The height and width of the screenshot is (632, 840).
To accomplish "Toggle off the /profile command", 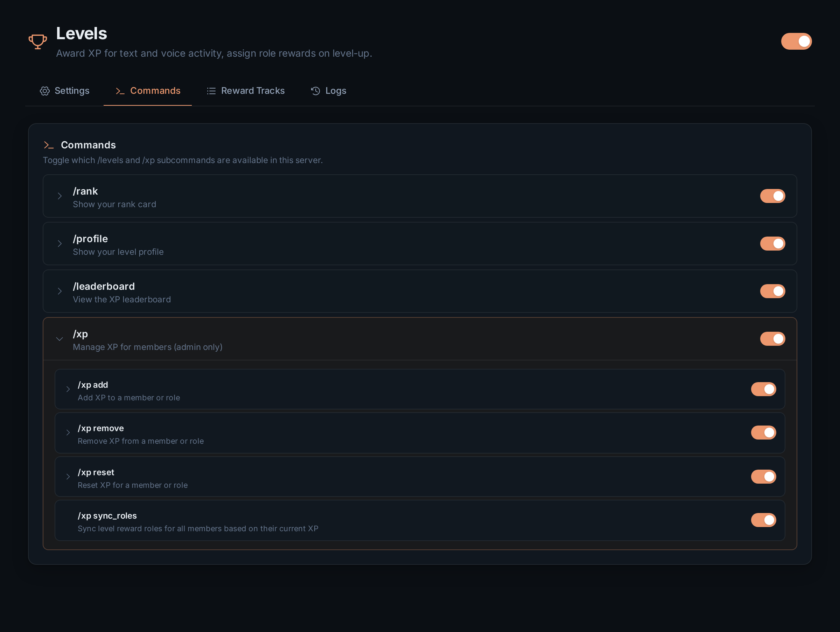I will 772,244.
